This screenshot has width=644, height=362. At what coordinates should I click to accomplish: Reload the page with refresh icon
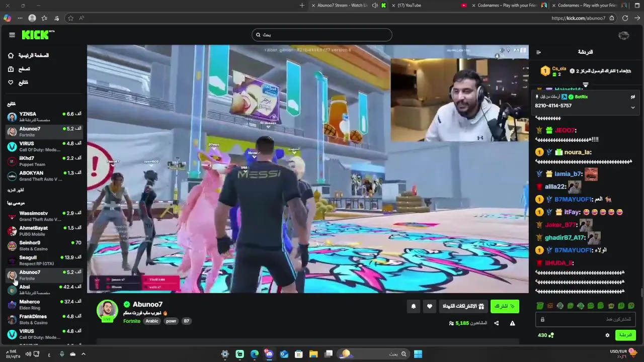coord(625,18)
